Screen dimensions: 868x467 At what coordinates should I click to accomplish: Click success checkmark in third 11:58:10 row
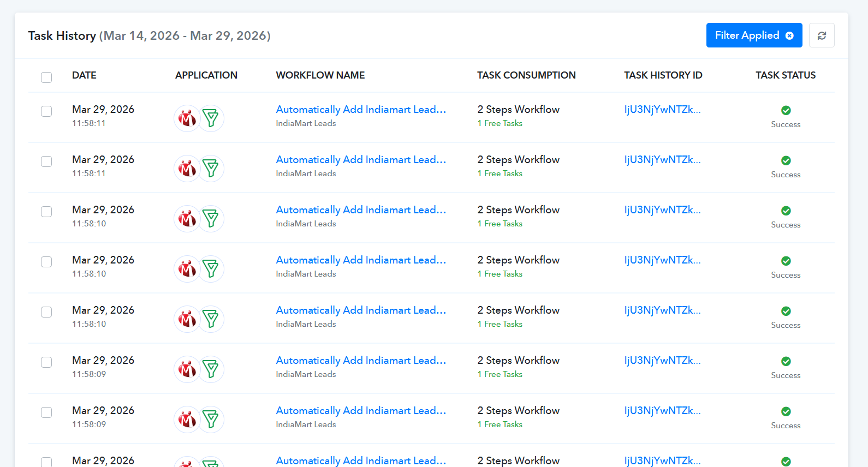[786, 311]
